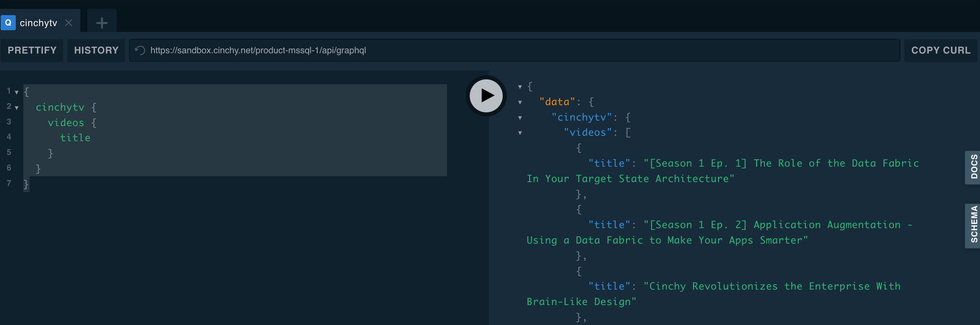This screenshot has width=980, height=325.
Task: Collapse the root object of the response
Action: (520, 87)
